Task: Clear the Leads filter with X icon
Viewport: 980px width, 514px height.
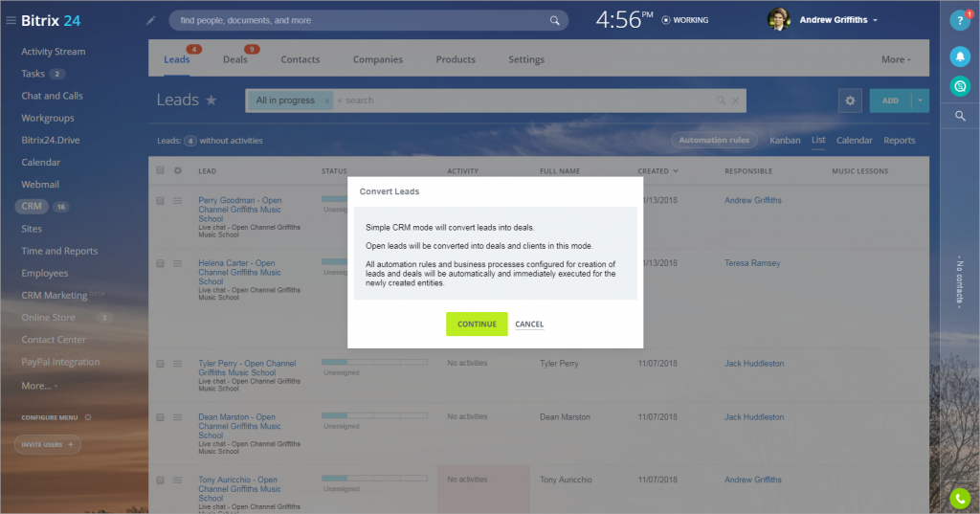Action: point(736,101)
